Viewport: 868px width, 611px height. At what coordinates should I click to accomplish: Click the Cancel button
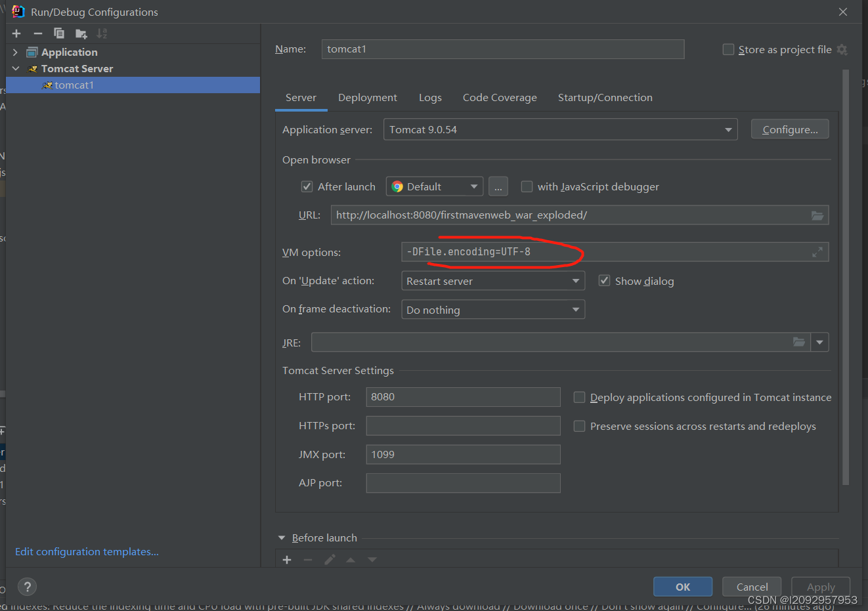(x=752, y=587)
